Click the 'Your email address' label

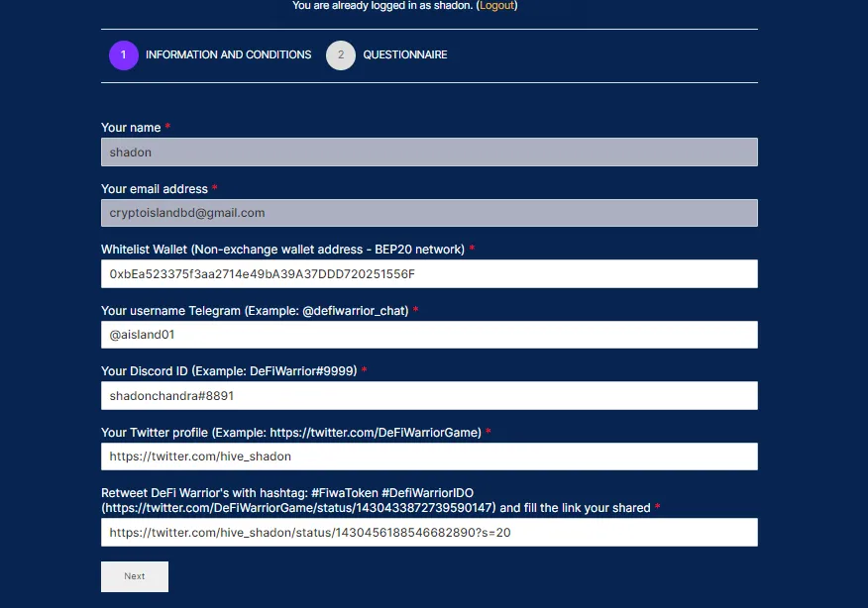pyautogui.click(x=155, y=189)
